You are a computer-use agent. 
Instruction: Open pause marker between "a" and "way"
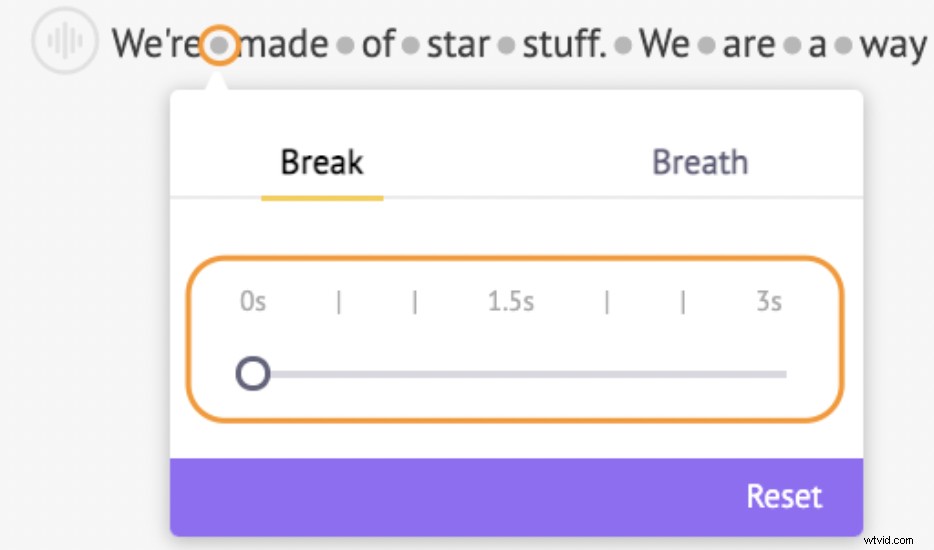pyautogui.click(x=843, y=46)
